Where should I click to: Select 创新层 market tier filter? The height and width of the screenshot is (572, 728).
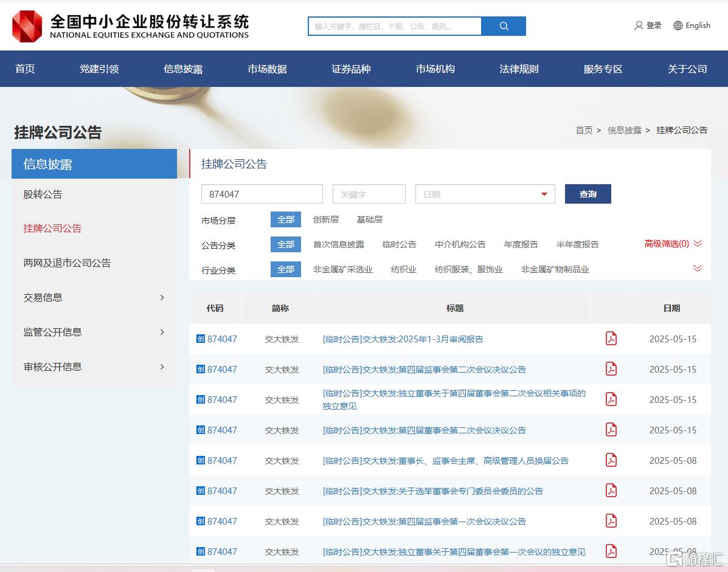coord(325,219)
